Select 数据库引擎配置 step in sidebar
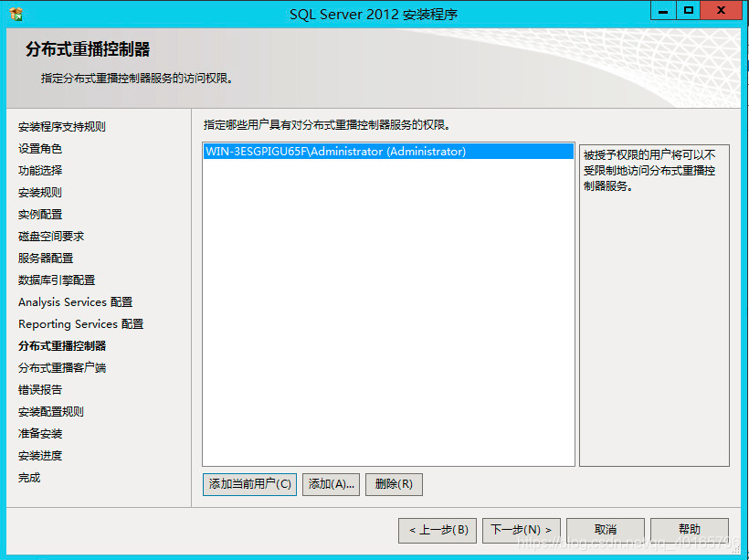 point(57,280)
